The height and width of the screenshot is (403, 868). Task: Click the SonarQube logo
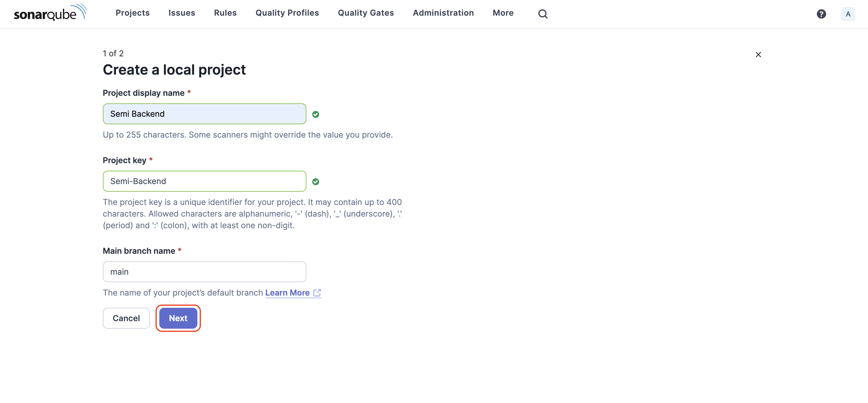(x=50, y=13)
